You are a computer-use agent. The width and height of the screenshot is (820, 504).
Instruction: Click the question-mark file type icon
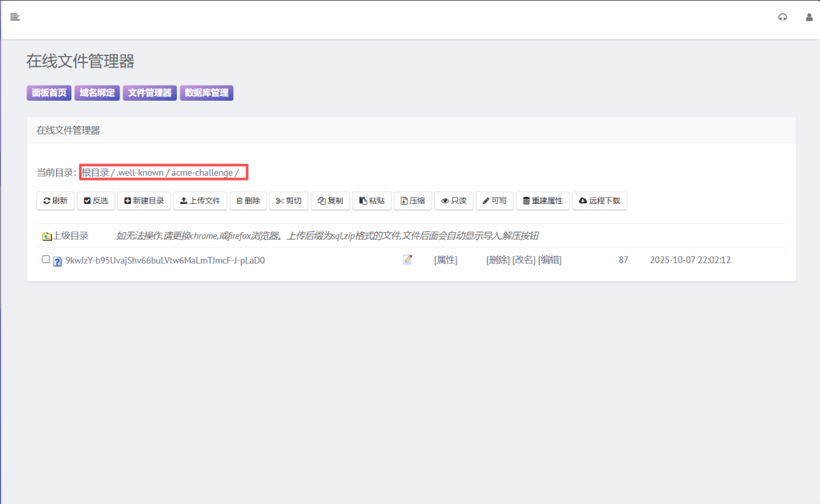coord(58,261)
